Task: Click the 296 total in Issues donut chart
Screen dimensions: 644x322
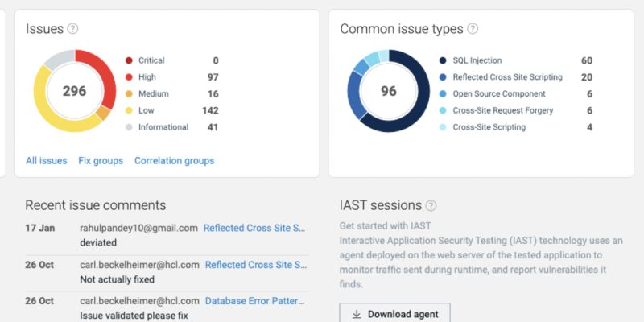Action: click(74, 91)
